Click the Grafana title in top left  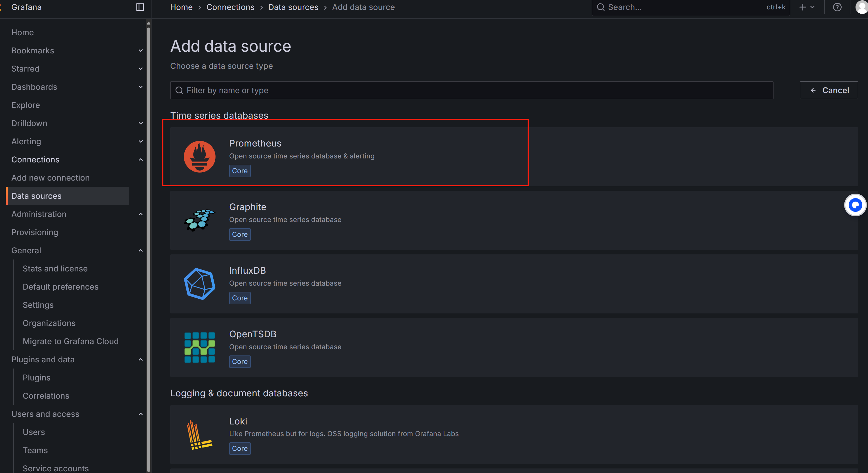pos(26,7)
